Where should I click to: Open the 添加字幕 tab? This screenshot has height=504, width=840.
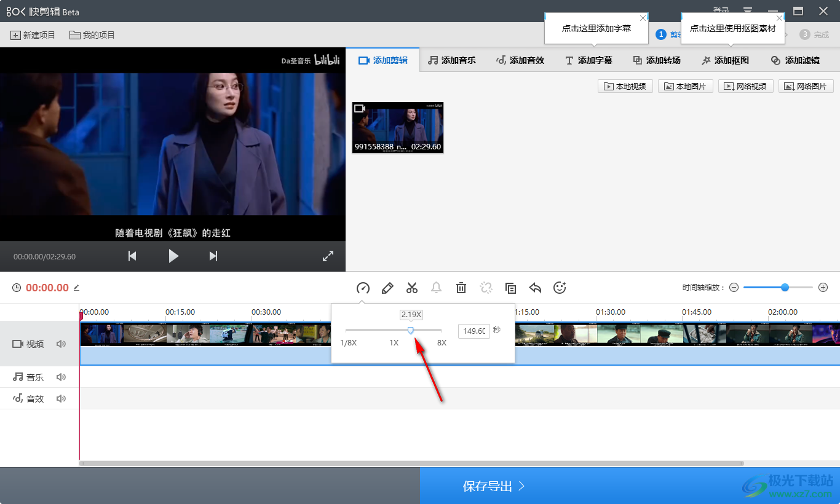click(x=588, y=60)
